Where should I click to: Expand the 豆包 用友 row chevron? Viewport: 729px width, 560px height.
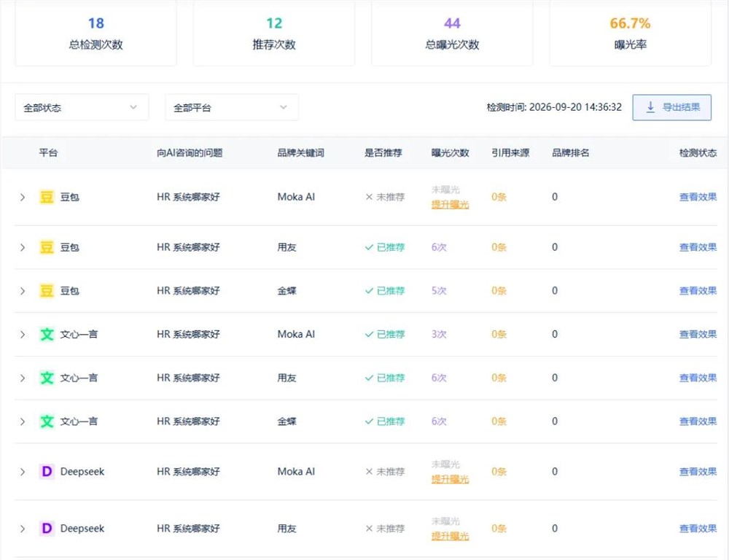click(x=23, y=247)
